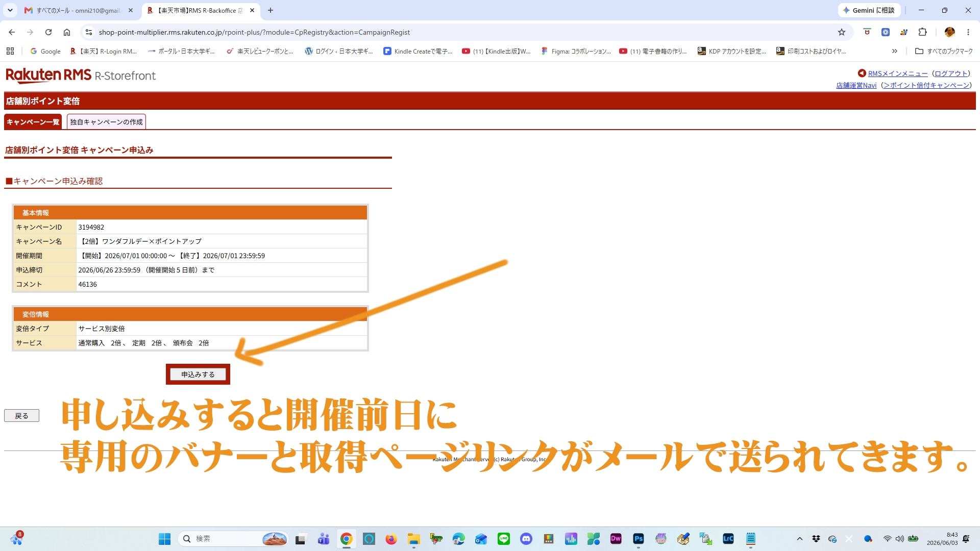Viewport: 980px width, 551px height.
Task: Open the volume speaker tray icon
Action: 899,539
